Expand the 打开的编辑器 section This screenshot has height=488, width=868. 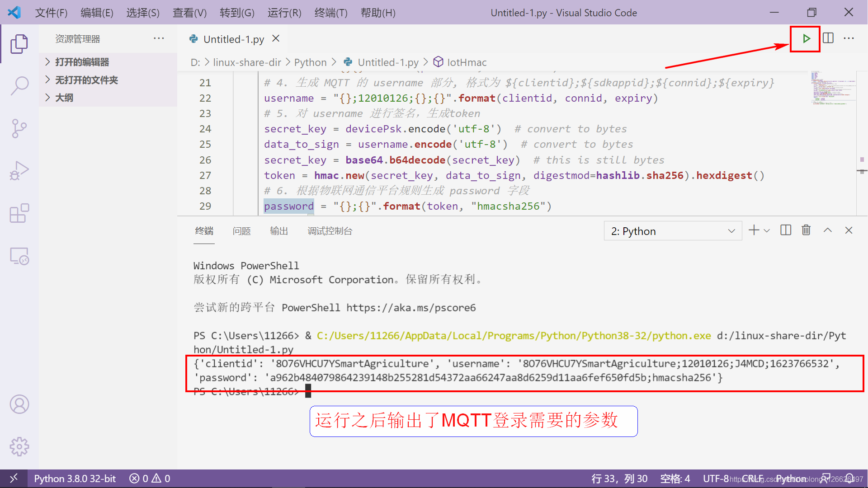82,62
